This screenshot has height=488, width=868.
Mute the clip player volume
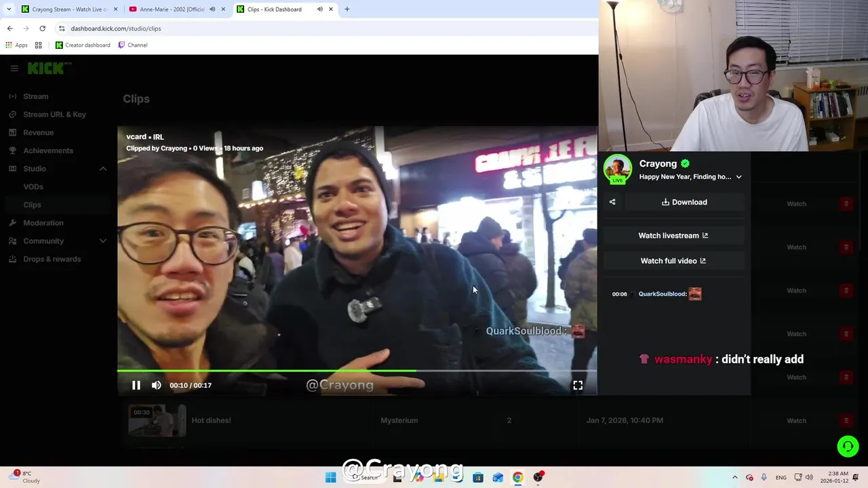[157, 385]
